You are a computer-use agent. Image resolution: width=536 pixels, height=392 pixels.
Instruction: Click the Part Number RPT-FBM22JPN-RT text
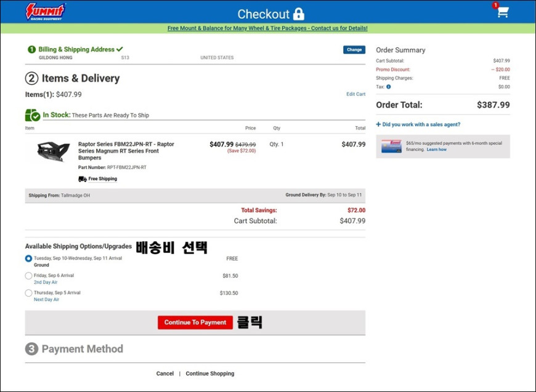[112, 167]
